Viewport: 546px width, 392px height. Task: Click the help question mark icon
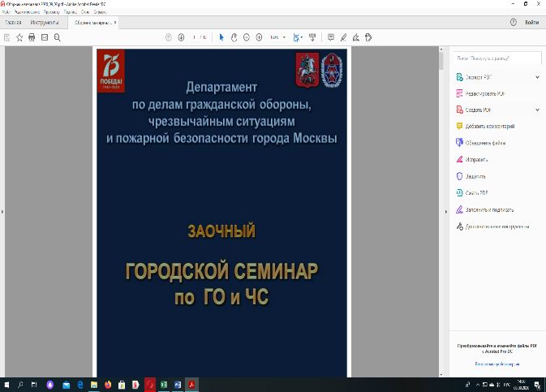(x=514, y=22)
